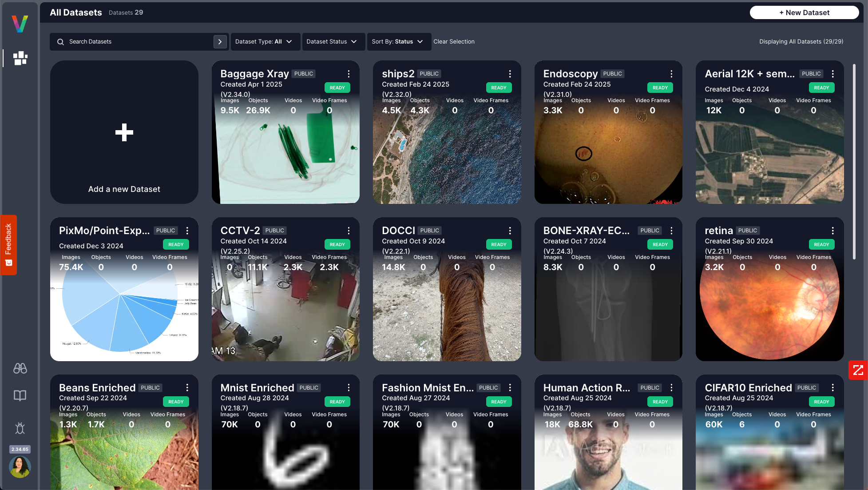
Task: Open user profile avatar
Action: click(20, 467)
